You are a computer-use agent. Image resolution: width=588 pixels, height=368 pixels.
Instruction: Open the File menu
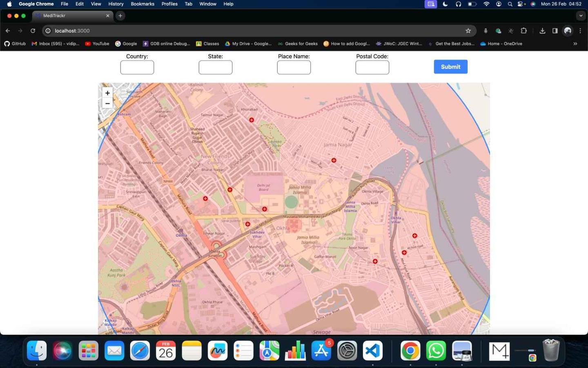click(65, 4)
